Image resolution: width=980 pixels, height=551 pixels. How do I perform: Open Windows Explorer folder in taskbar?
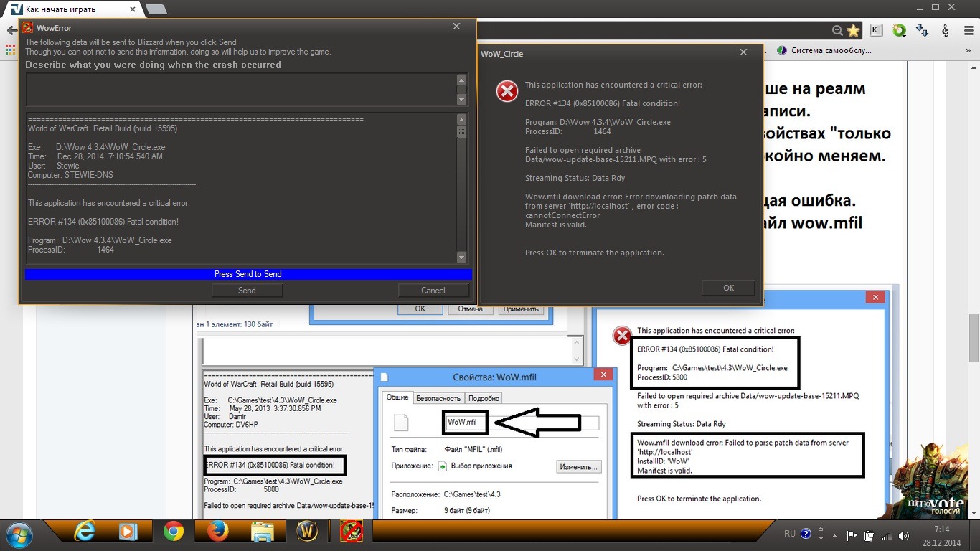click(262, 532)
